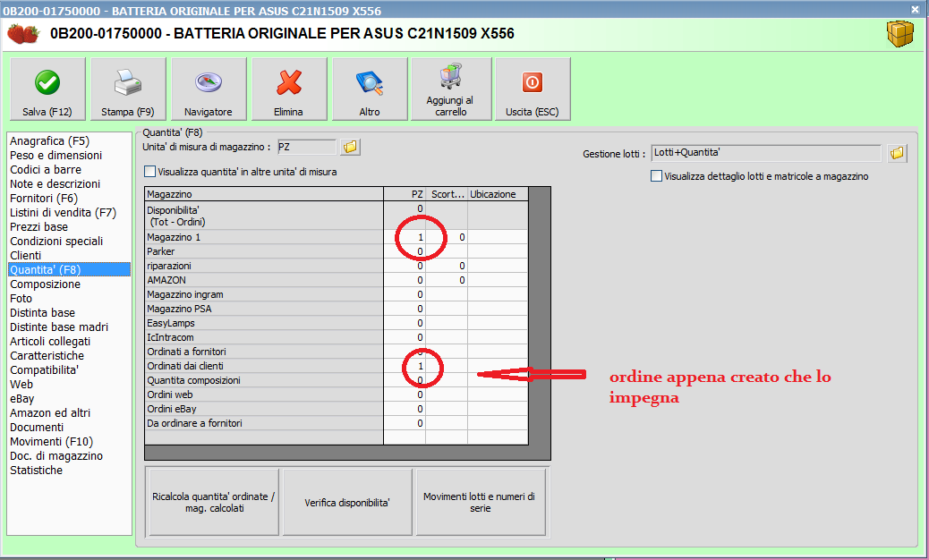Select Distinta base in the sidebar
Image resolution: width=929 pixels, height=560 pixels.
(x=42, y=312)
